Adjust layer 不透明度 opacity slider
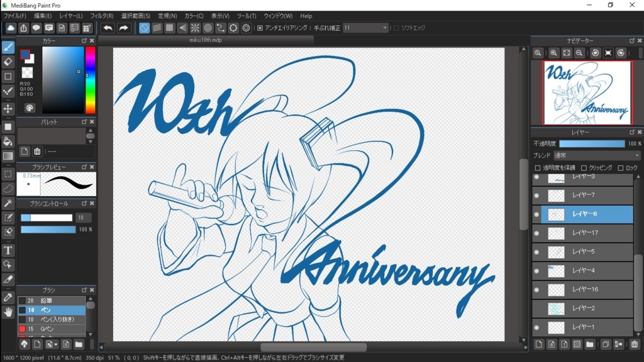 point(592,144)
